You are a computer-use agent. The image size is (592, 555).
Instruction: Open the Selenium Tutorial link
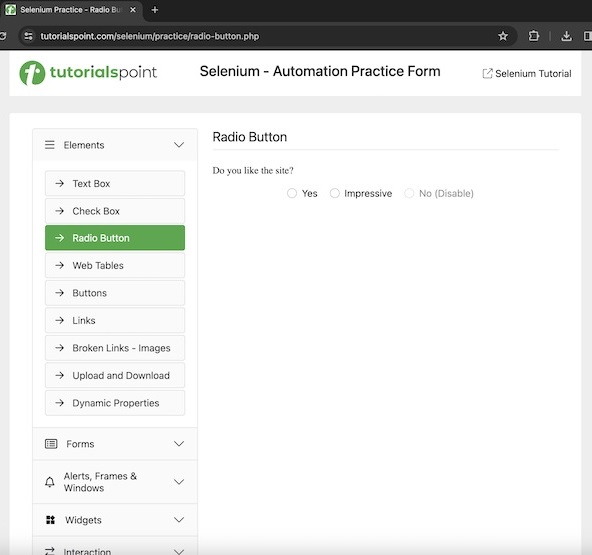527,74
